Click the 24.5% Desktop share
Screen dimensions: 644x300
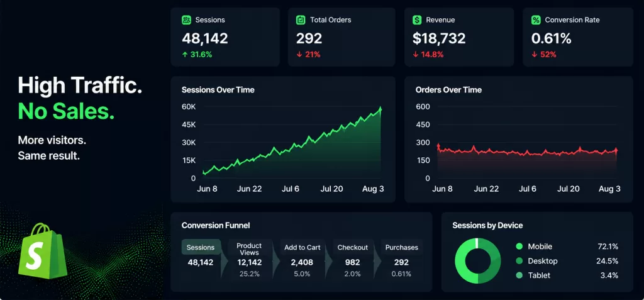pyautogui.click(x=608, y=261)
